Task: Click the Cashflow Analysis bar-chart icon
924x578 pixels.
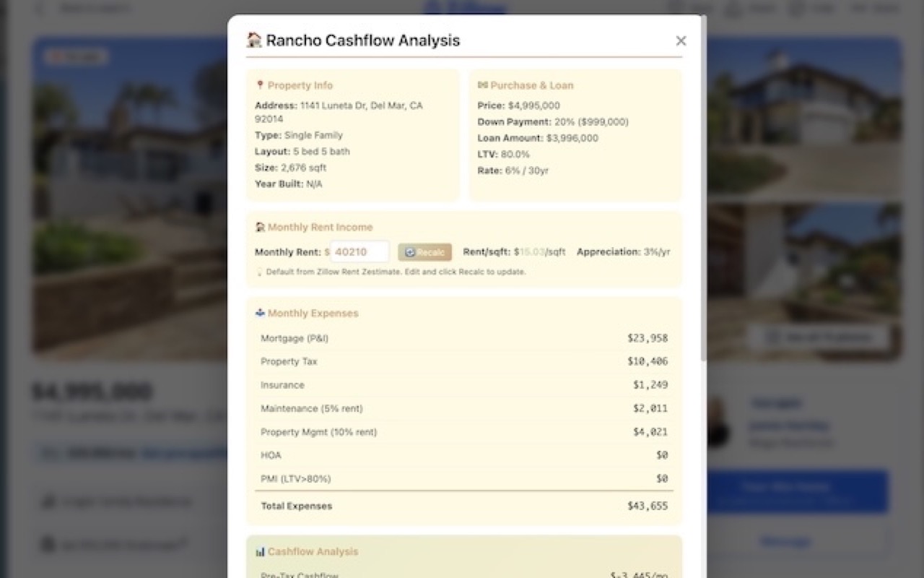Action: coord(261,551)
